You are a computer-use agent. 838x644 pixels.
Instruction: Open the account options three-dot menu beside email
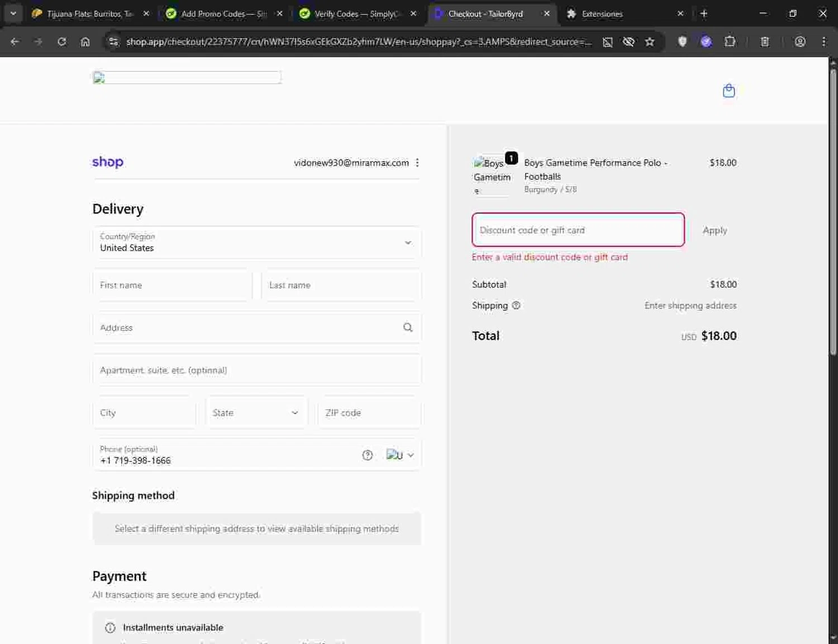point(417,163)
